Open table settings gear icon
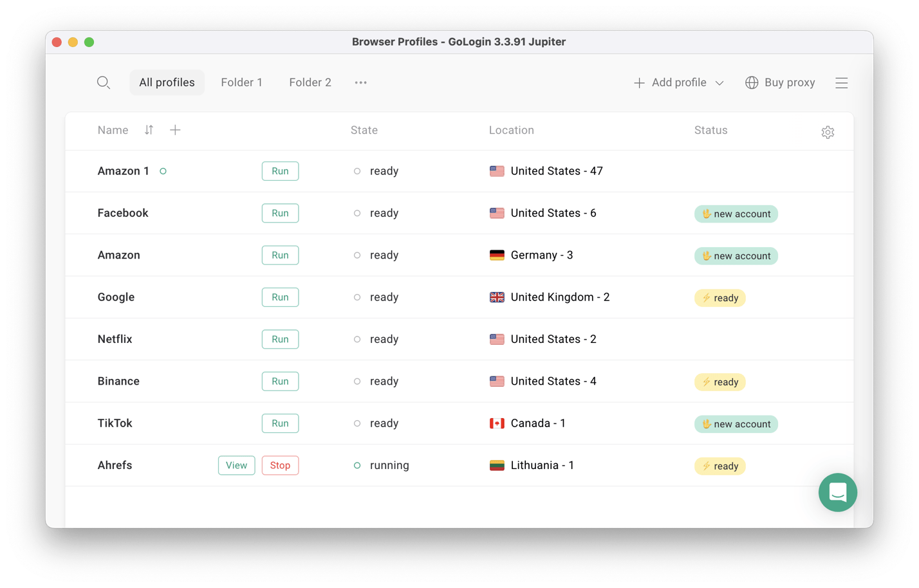The width and height of the screenshot is (919, 588). (828, 132)
